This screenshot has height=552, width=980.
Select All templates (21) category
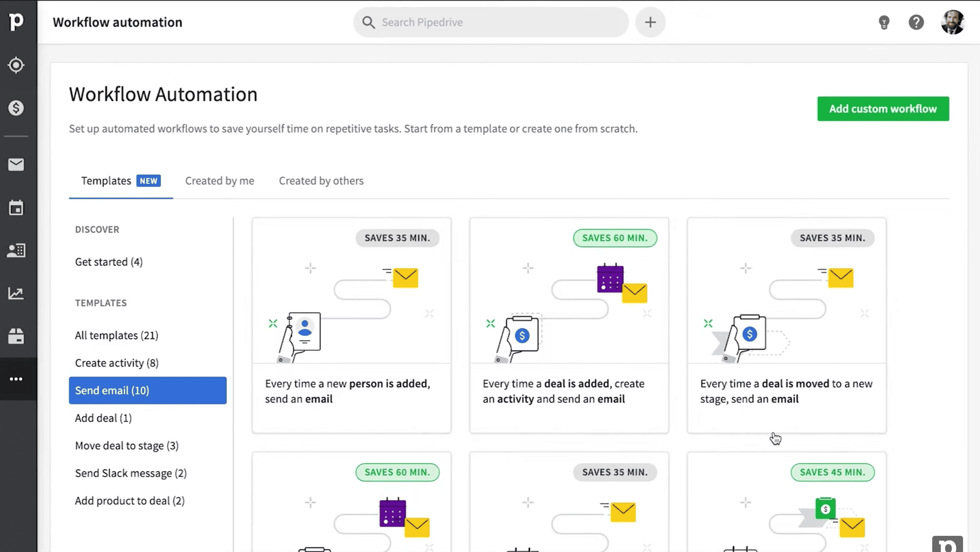(x=116, y=335)
